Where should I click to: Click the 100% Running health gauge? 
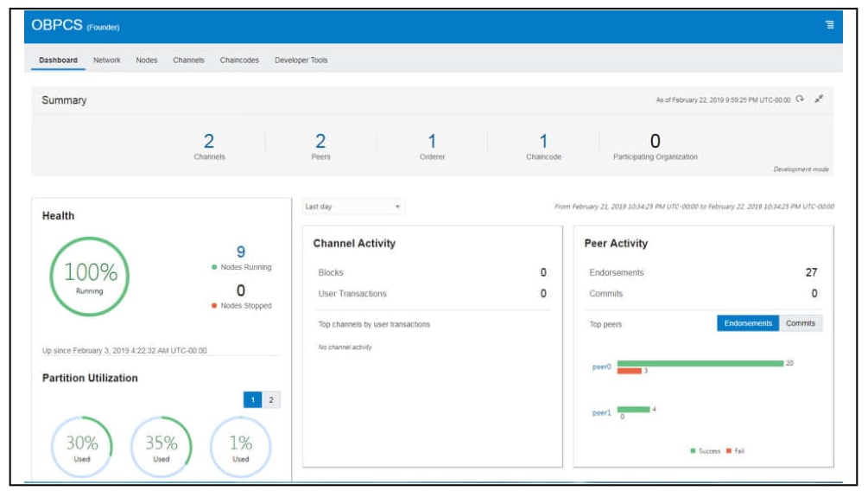pos(90,277)
